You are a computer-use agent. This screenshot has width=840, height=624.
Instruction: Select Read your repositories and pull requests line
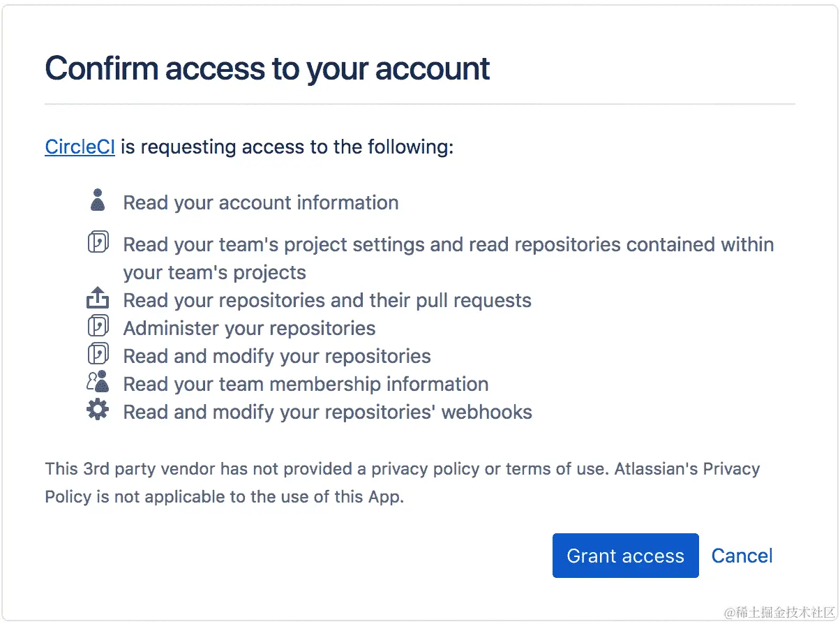[x=327, y=300]
